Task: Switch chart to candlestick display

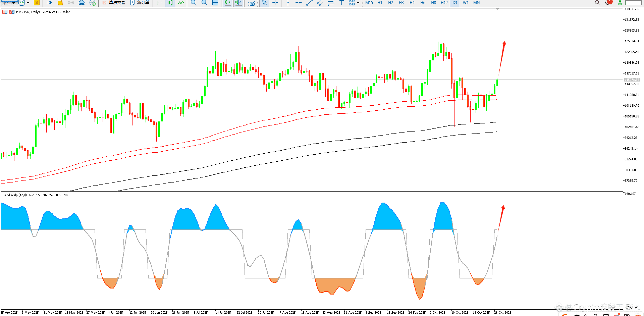Action: [x=170, y=3]
